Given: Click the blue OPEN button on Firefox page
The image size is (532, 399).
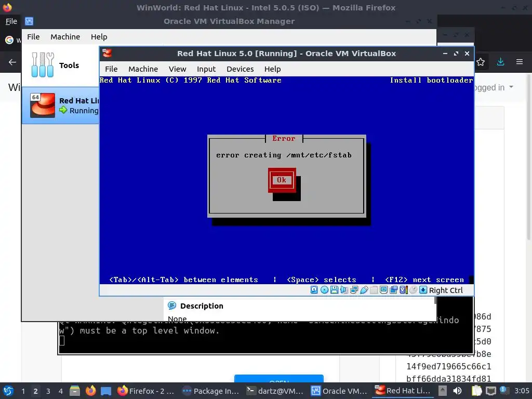Looking at the screenshot, I should point(279,379).
